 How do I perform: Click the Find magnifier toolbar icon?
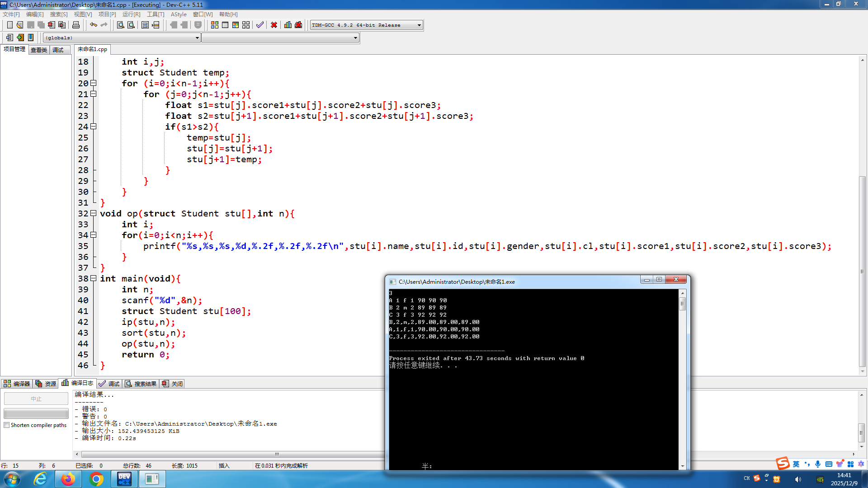pyautogui.click(x=120, y=25)
